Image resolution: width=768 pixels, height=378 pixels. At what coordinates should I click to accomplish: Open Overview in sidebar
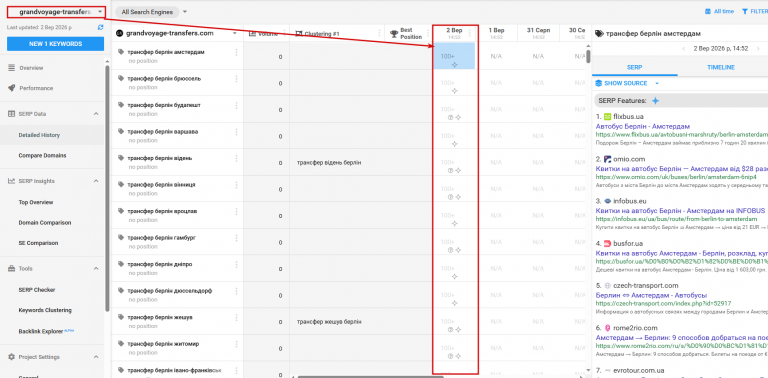tap(31, 68)
